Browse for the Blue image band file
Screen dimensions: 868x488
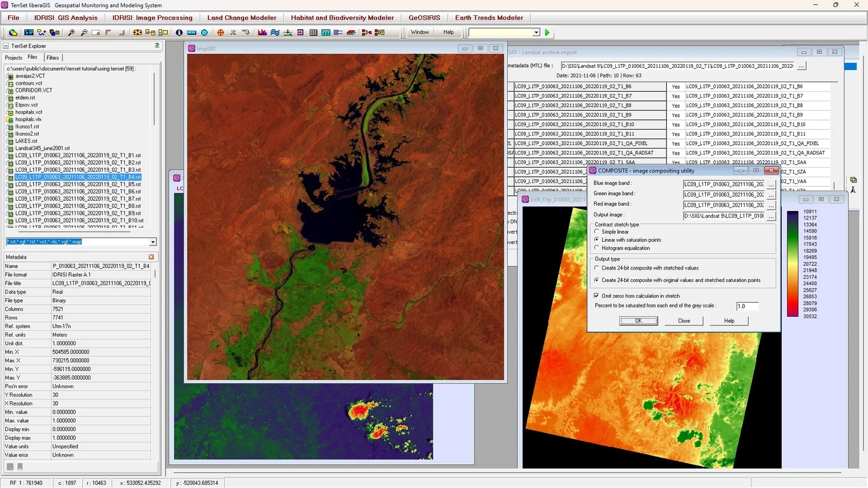(771, 184)
